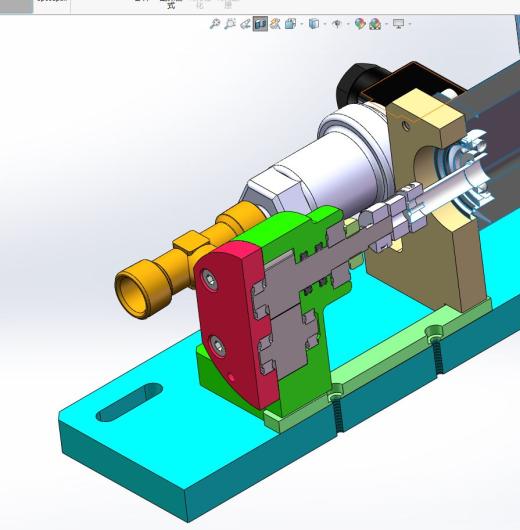Select the slot in cyan base plate
520x530 pixels.
coord(129,402)
